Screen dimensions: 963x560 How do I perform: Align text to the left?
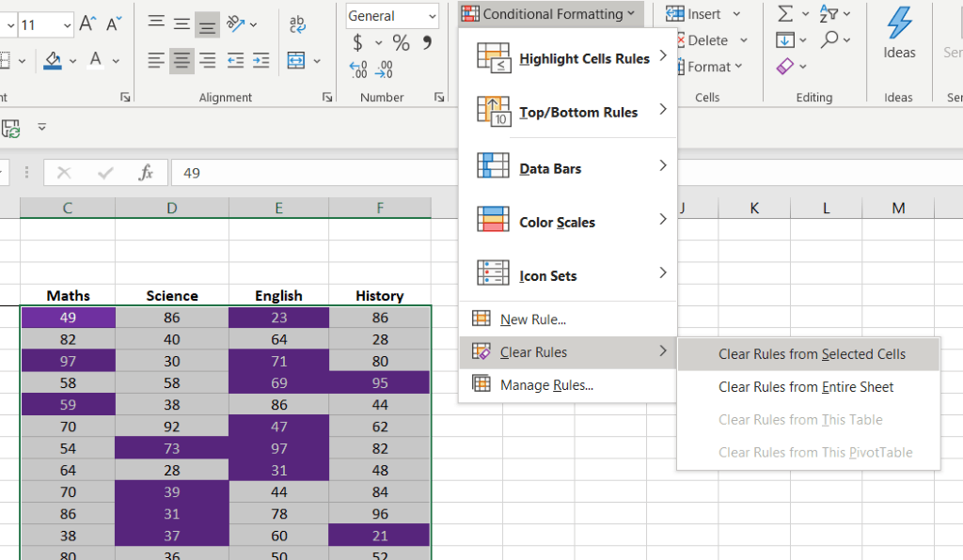click(156, 60)
